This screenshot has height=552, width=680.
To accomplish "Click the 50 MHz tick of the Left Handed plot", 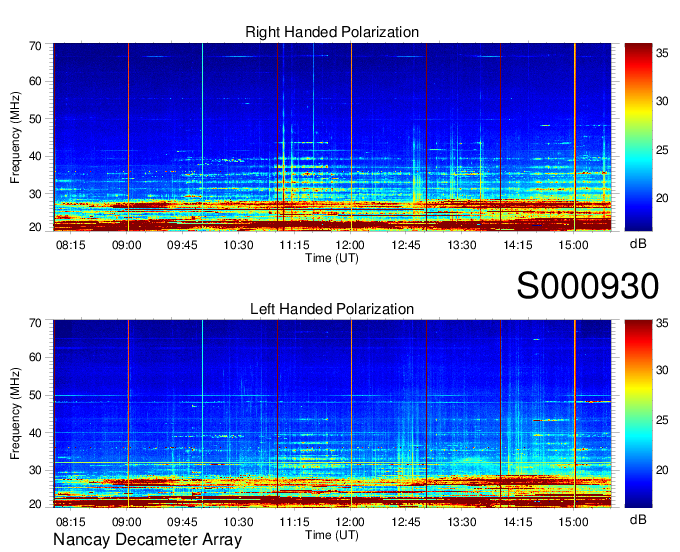I will coord(35,395).
